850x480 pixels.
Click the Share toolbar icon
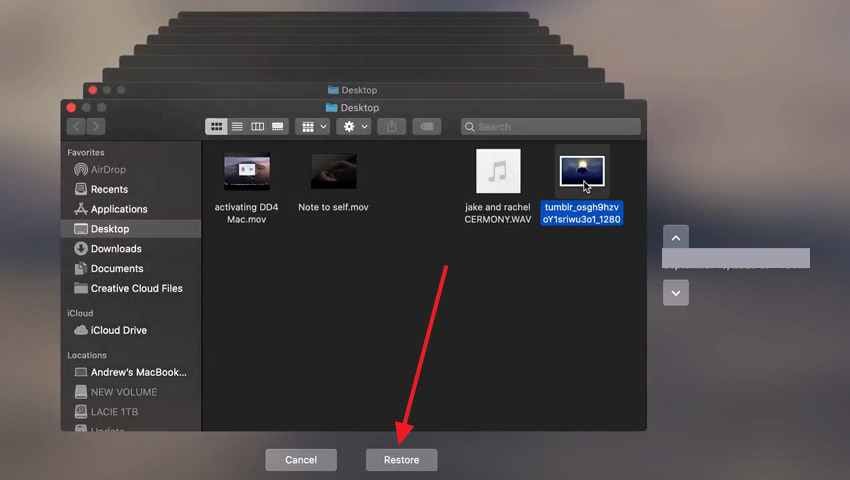pyautogui.click(x=391, y=126)
